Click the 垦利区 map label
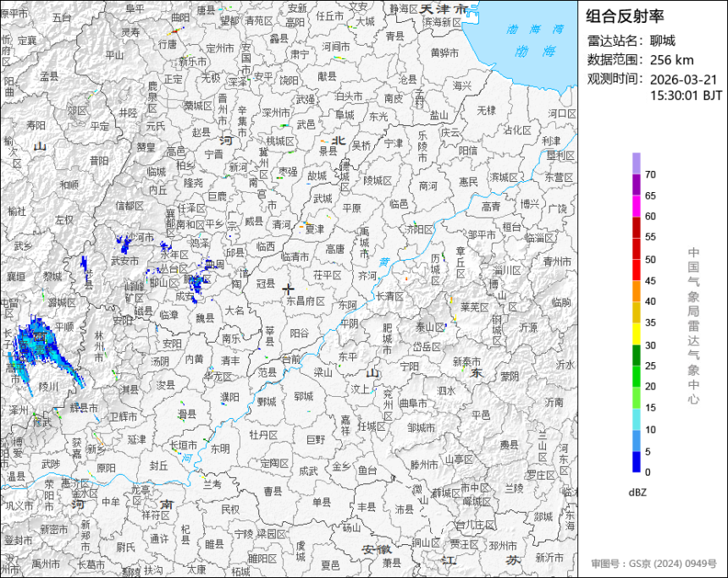This screenshot has height=578, width=728. [x=560, y=155]
